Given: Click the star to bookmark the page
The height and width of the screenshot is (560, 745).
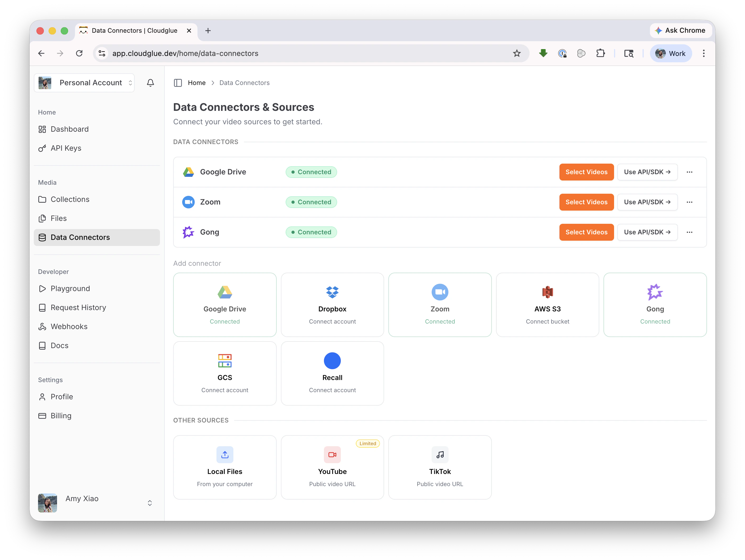Looking at the screenshot, I should [x=517, y=53].
